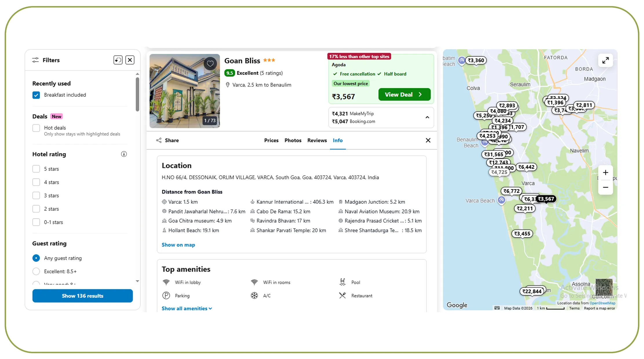
Task: Enable Hot deals checkbox
Action: (36, 128)
